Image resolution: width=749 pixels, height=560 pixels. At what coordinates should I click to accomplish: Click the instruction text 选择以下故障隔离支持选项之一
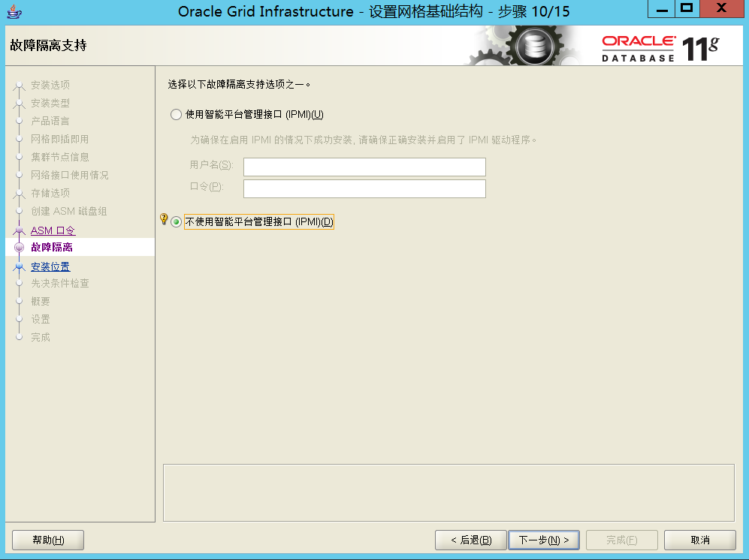[x=240, y=85]
